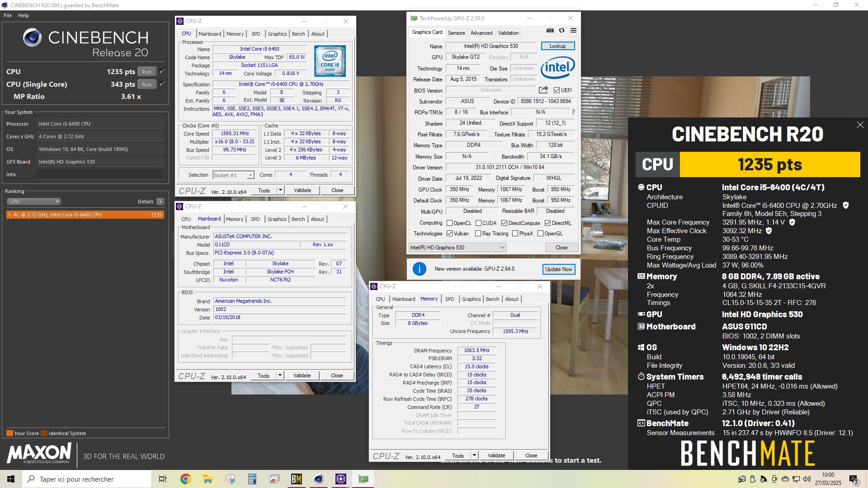Switch to the Sensors tab in GPU-Z

(x=456, y=33)
